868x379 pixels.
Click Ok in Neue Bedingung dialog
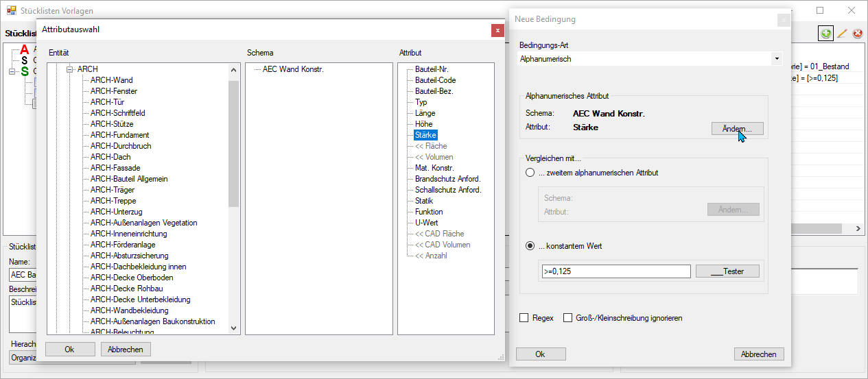[x=541, y=354]
